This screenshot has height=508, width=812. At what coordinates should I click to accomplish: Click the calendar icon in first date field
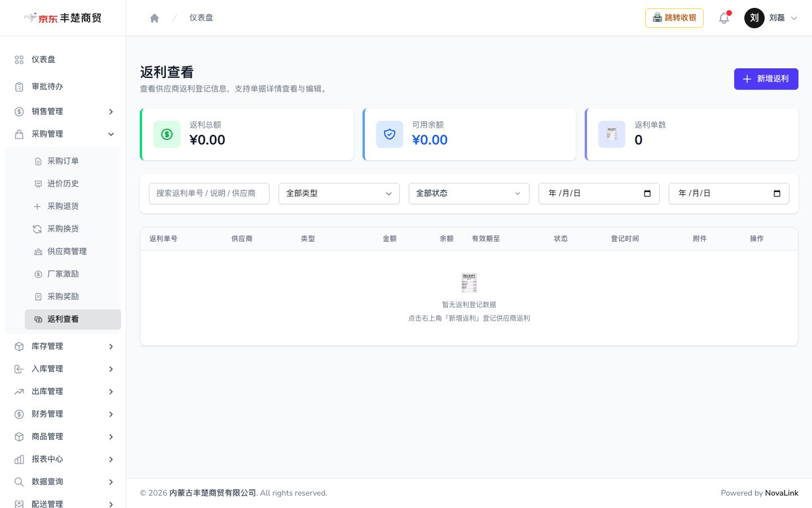click(647, 194)
